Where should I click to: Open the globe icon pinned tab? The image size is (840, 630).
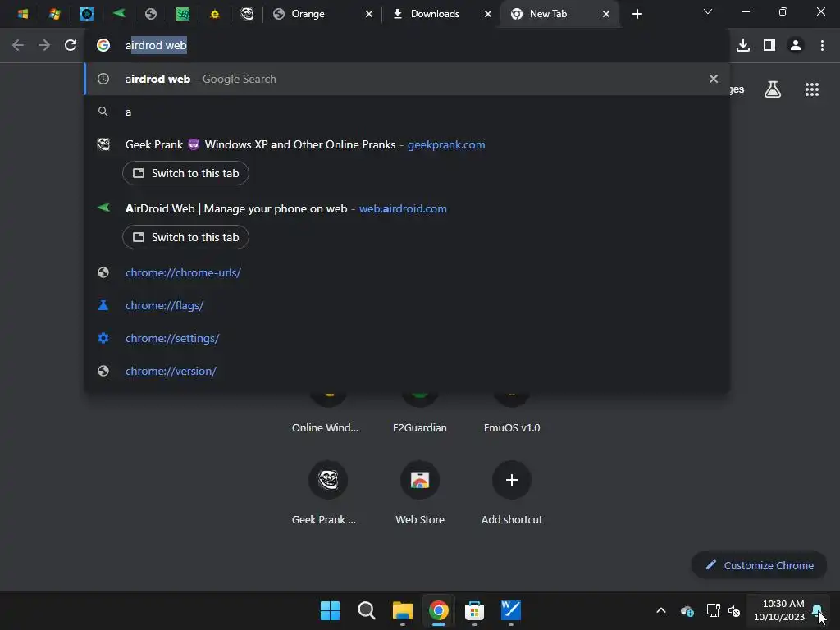(151, 14)
